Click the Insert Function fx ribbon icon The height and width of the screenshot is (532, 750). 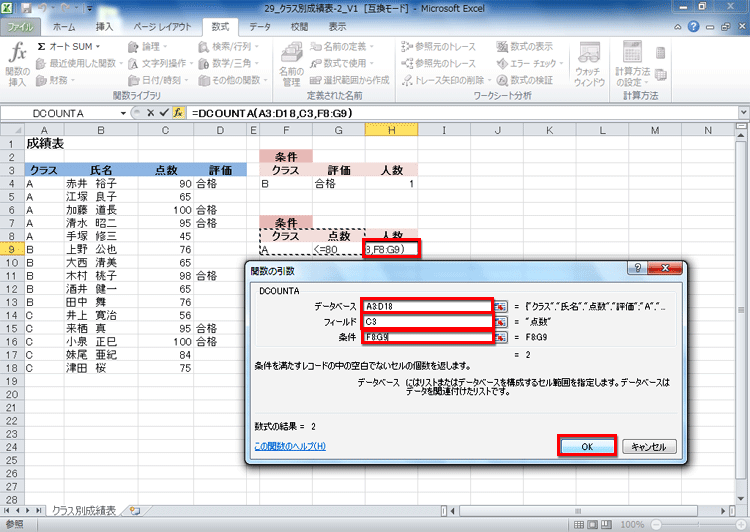[x=17, y=64]
